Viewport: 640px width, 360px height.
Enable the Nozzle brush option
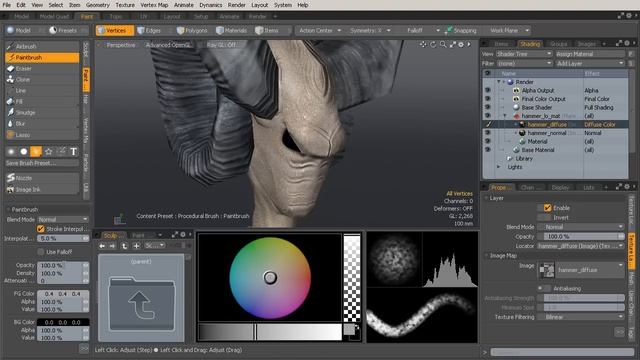[42, 178]
